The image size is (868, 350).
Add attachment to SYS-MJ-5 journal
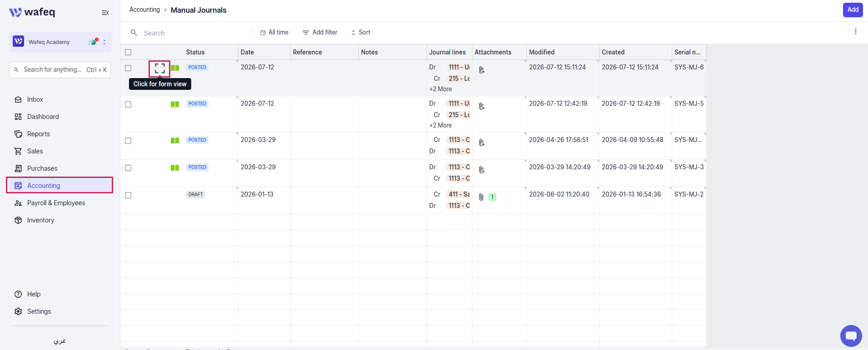(x=482, y=106)
